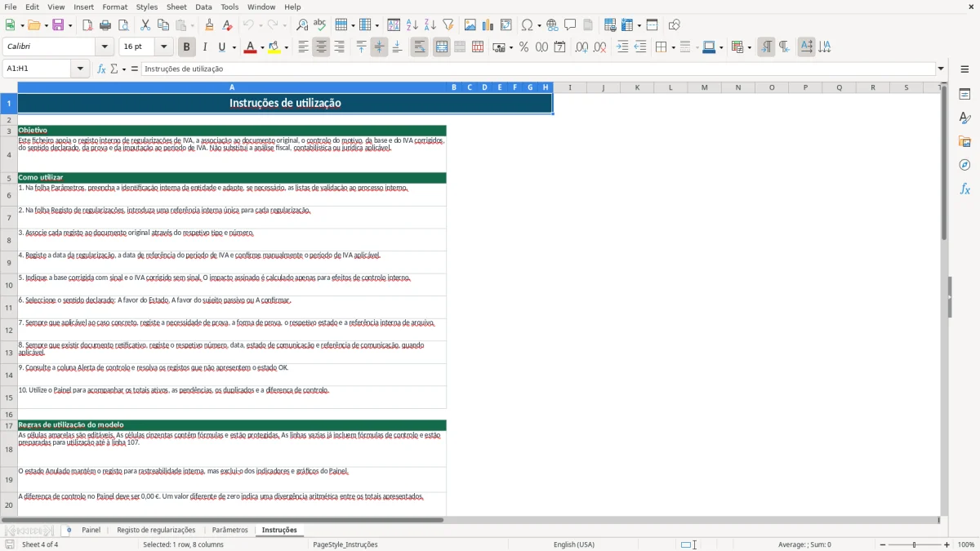Image resolution: width=980 pixels, height=551 pixels.
Task: Expand the formula bar
Action: click(941, 69)
